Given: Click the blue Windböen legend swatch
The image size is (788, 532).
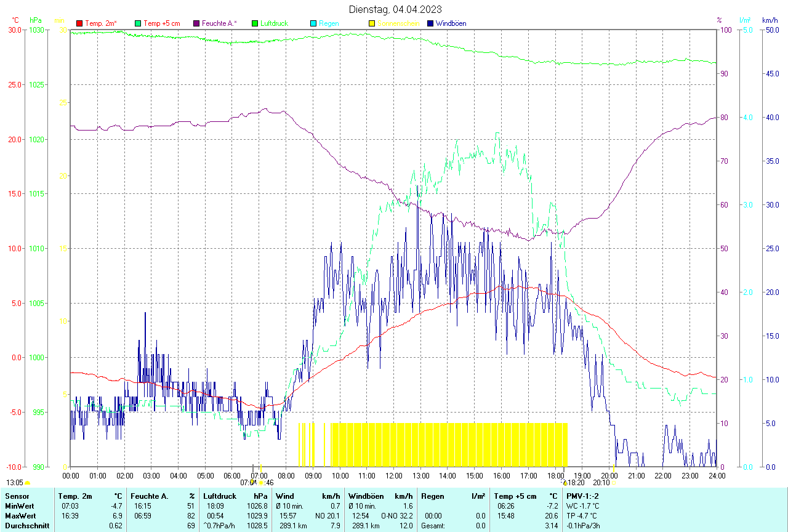Looking at the screenshot, I should tap(430, 23).
